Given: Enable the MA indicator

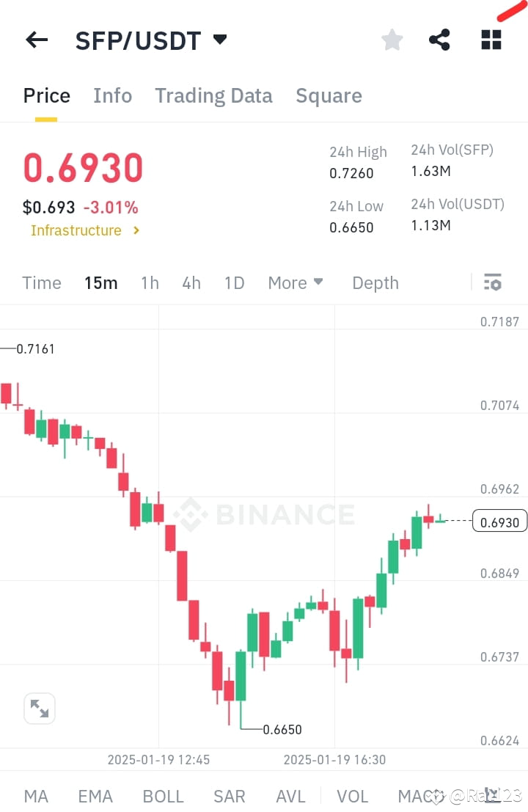Looking at the screenshot, I should click(x=36, y=796).
